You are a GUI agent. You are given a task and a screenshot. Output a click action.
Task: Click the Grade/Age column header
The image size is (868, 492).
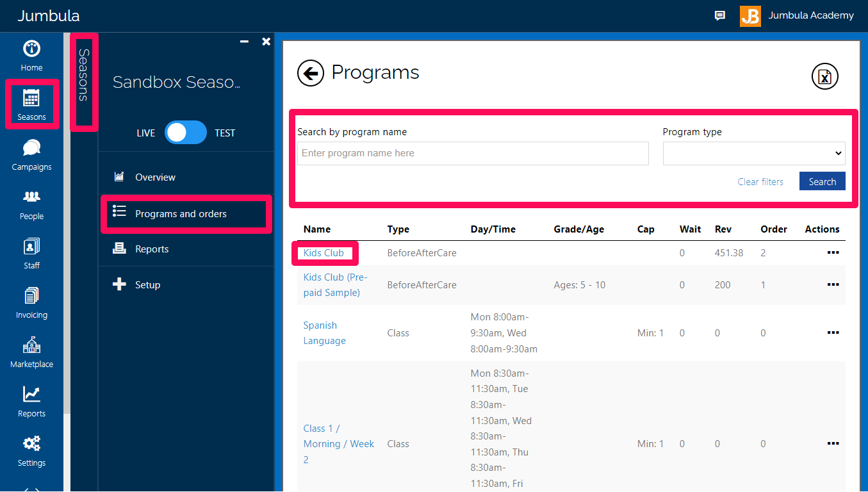click(578, 229)
